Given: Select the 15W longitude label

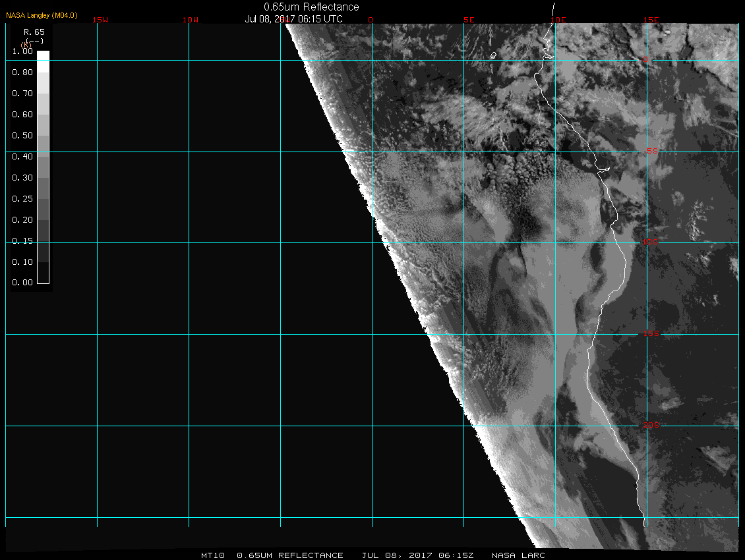Looking at the screenshot, I should (100, 20).
